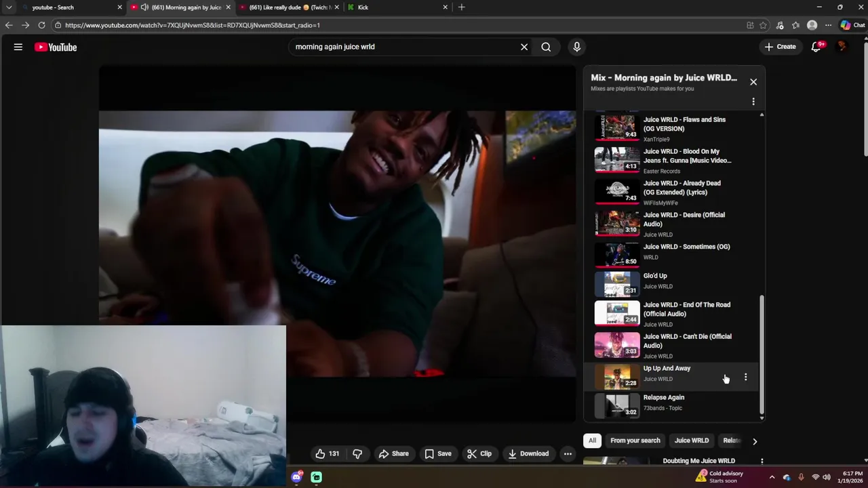This screenshot has height=488, width=868.
Task: Clear the search box text
Action: coord(524,47)
